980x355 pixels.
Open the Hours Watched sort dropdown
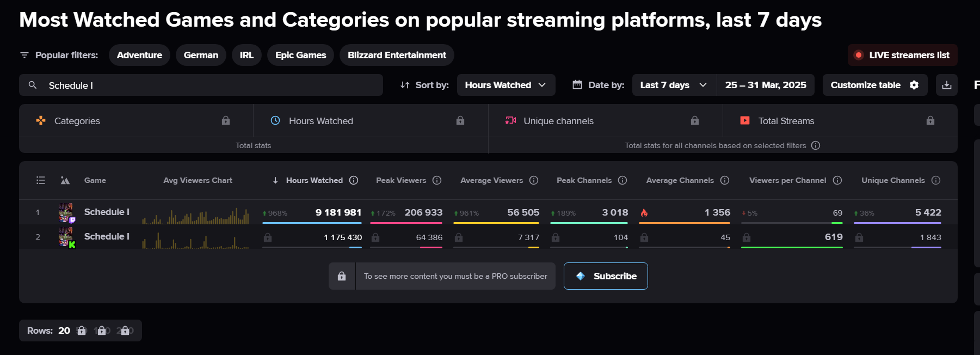[x=506, y=85]
